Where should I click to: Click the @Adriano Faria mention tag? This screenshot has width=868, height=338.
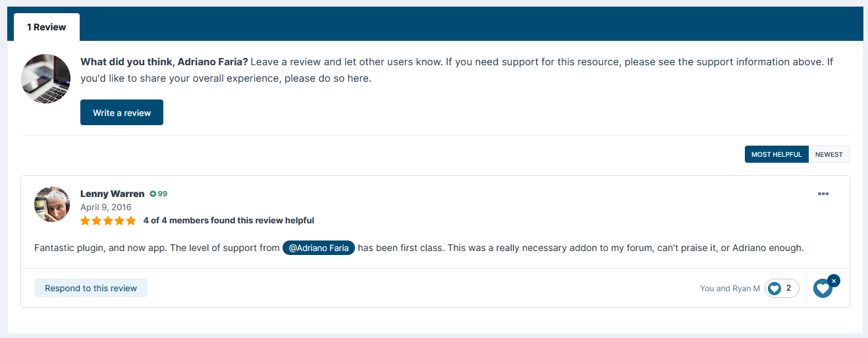coord(319,248)
